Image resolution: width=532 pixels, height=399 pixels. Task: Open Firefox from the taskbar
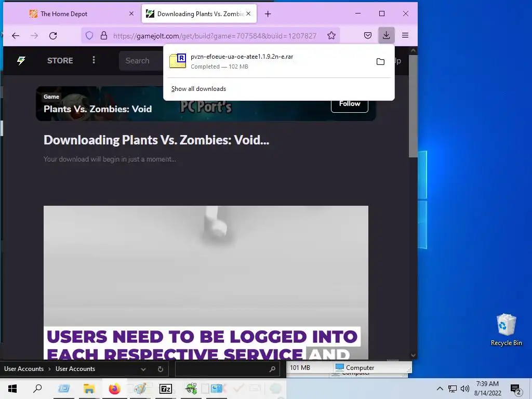click(114, 389)
